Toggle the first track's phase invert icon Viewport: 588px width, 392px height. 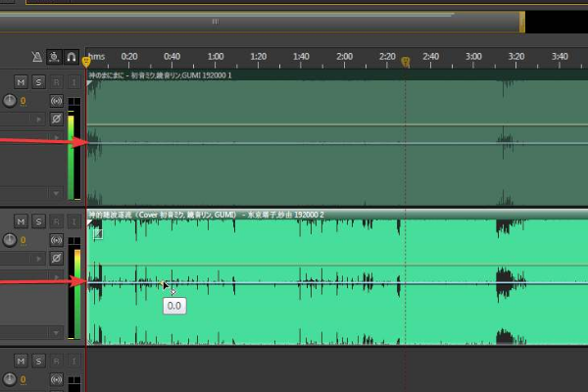[x=56, y=119]
